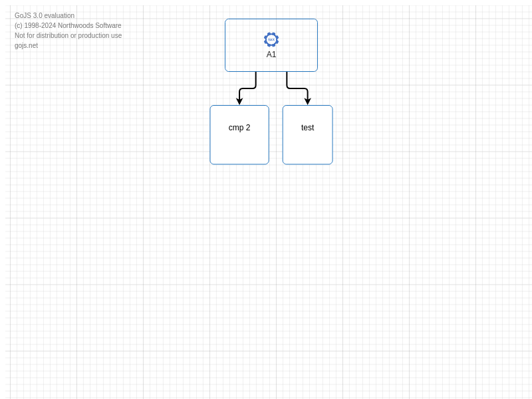532x399 pixels.
Task: Click the gojs.net text in the watermark
Action: tap(26, 45)
